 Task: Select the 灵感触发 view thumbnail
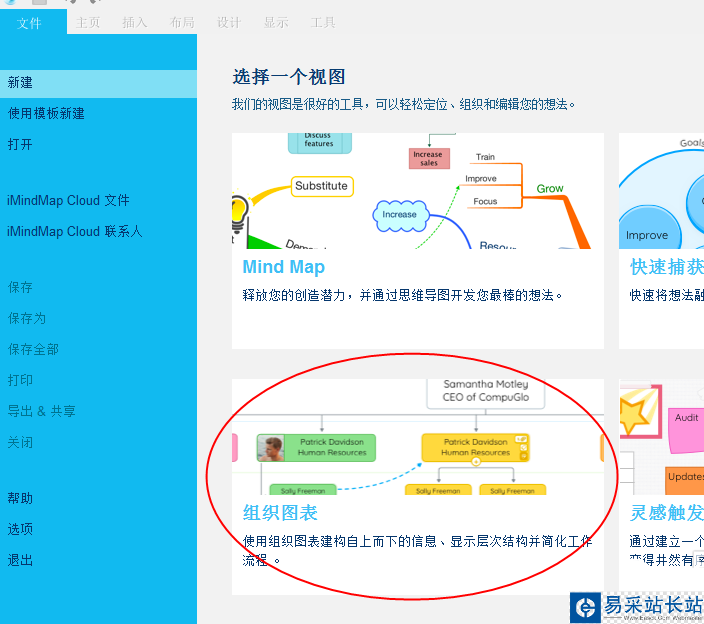pyautogui.click(x=661, y=437)
